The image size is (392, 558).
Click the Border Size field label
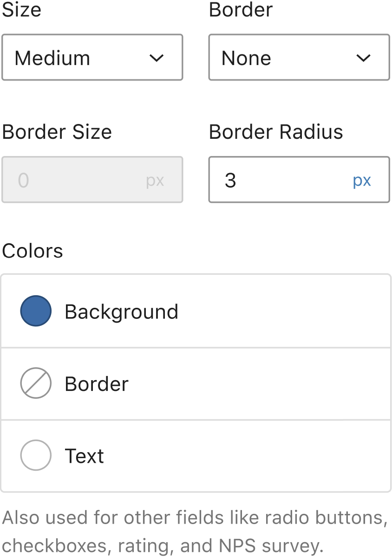[57, 132]
